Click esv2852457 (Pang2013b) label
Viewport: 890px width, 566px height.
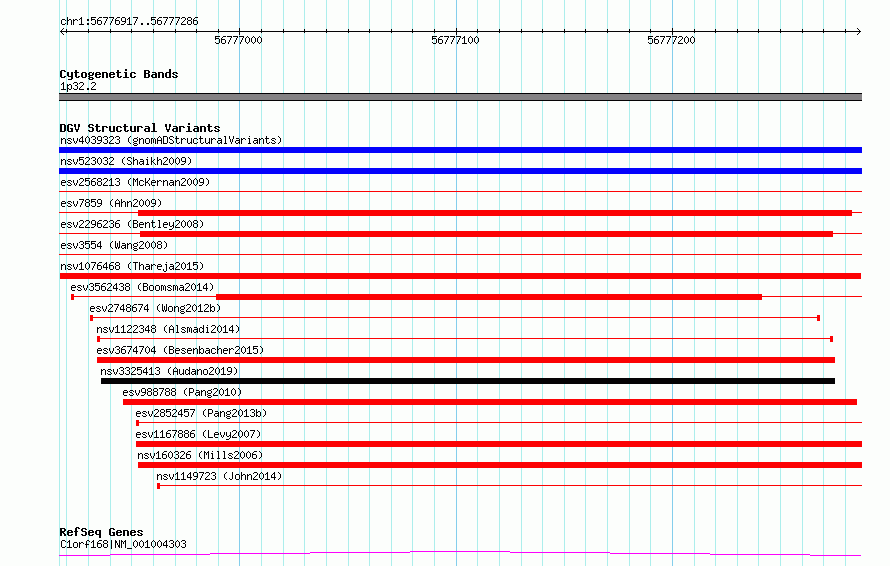tap(201, 413)
